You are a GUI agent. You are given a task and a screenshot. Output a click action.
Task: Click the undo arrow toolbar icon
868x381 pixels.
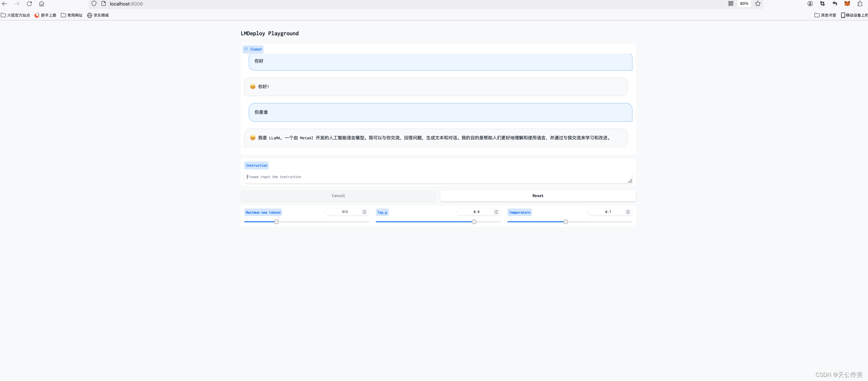pyautogui.click(x=835, y=4)
